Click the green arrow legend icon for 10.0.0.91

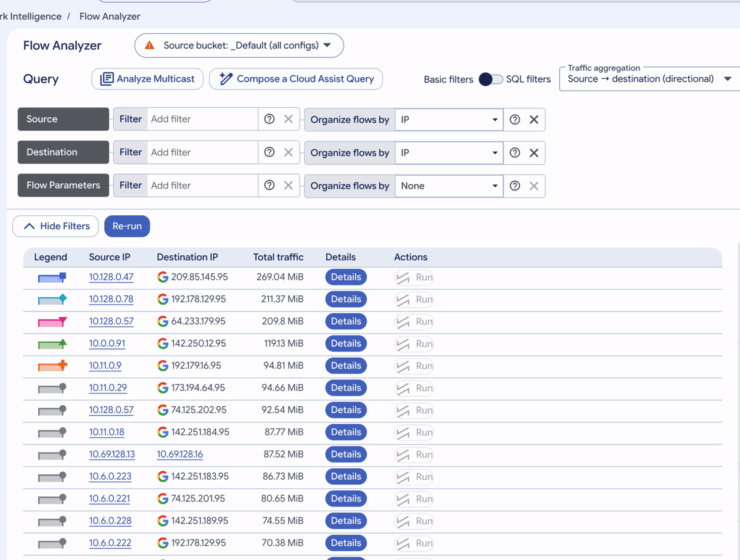pyautogui.click(x=52, y=344)
